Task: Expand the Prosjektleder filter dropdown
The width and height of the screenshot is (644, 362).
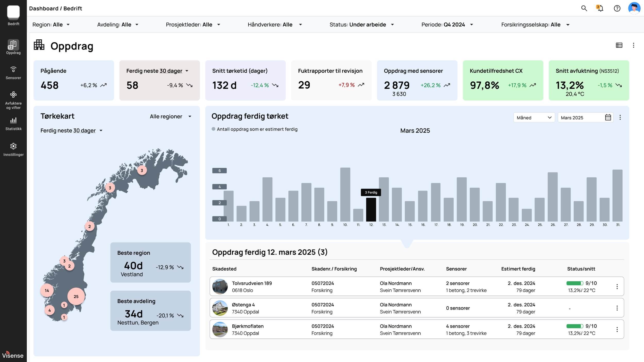Action: 193,25
